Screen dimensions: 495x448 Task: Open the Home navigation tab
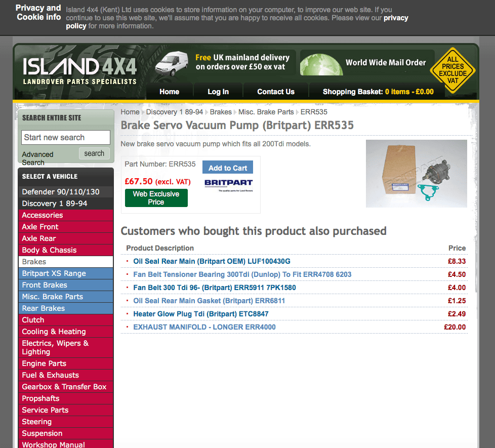[169, 92]
